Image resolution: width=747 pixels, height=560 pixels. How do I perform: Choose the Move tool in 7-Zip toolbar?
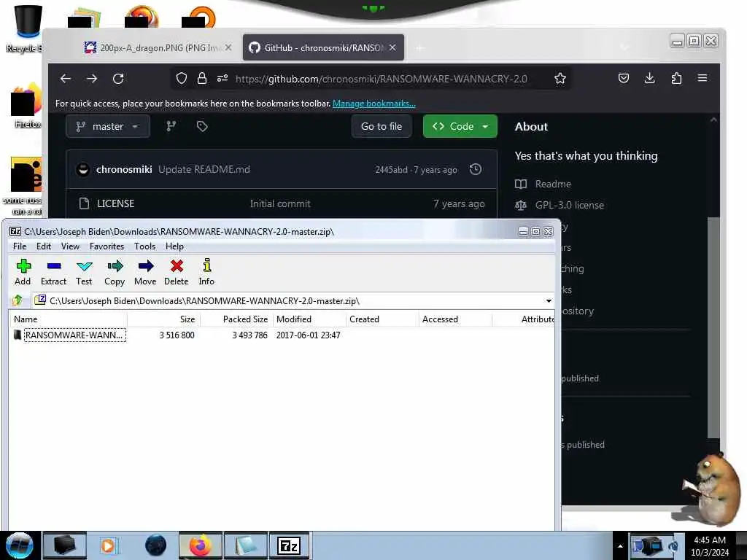pos(145,273)
